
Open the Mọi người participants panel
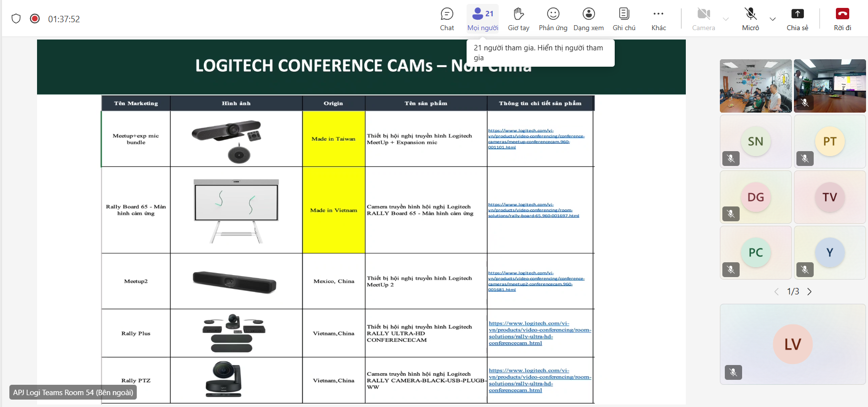(x=482, y=19)
